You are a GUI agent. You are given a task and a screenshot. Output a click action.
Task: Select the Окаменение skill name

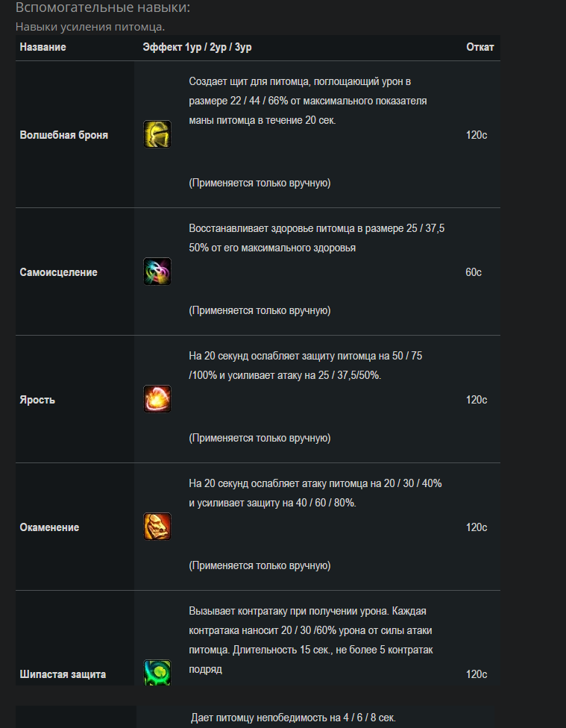click(x=49, y=527)
